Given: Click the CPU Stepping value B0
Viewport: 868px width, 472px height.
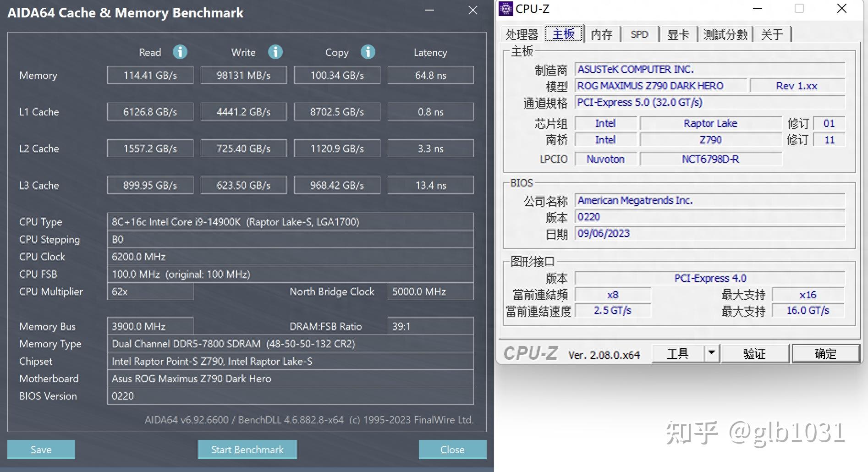Looking at the screenshot, I should coord(291,239).
